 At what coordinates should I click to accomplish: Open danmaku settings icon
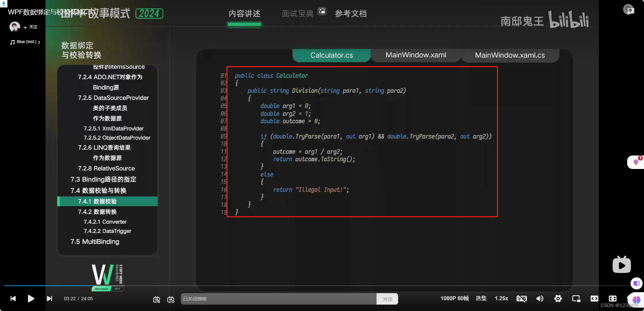coord(171,299)
